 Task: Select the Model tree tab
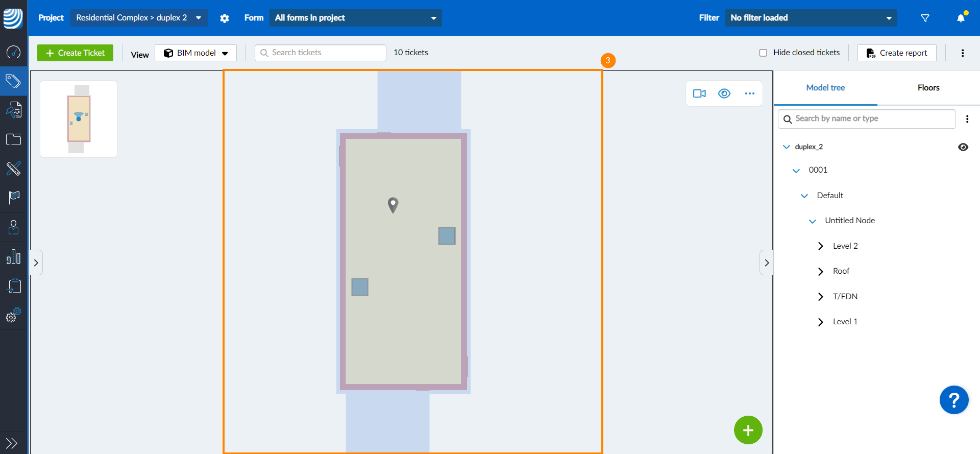(x=825, y=88)
